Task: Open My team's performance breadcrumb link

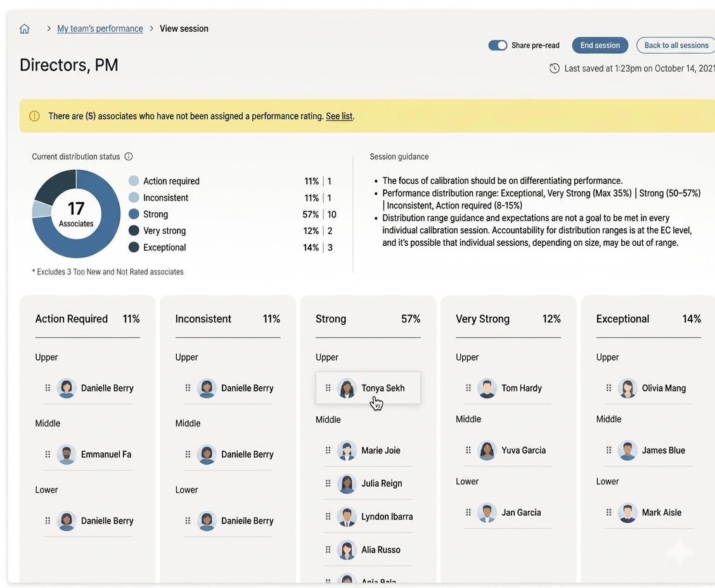Action: (x=100, y=29)
